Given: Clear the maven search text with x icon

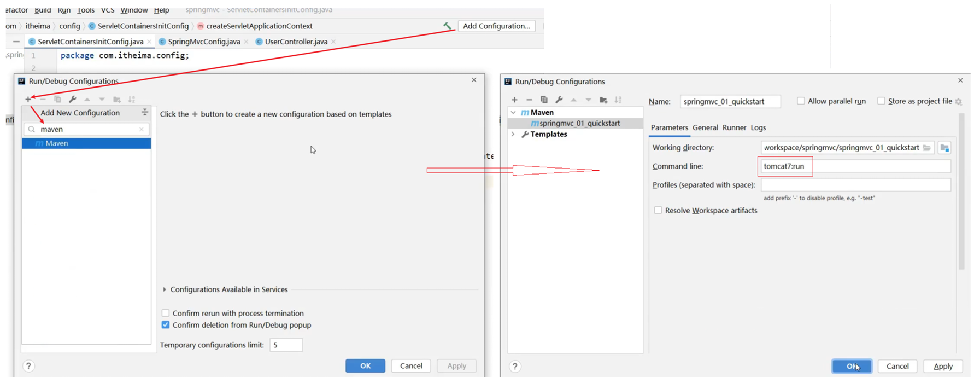Looking at the screenshot, I should pyautogui.click(x=142, y=129).
